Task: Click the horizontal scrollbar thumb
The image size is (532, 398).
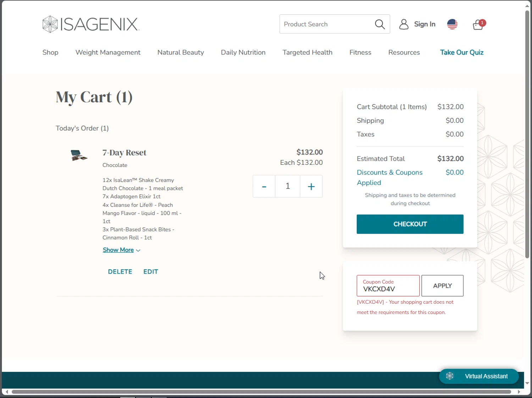Action: [261, 392]
